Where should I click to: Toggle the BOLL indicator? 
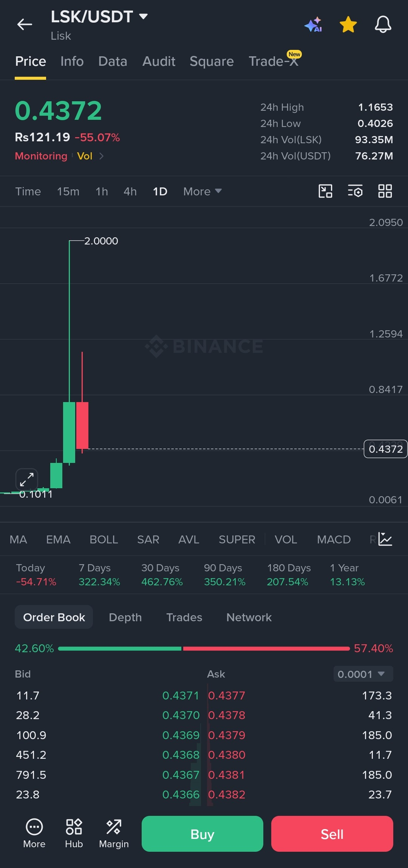click(104, 540)
